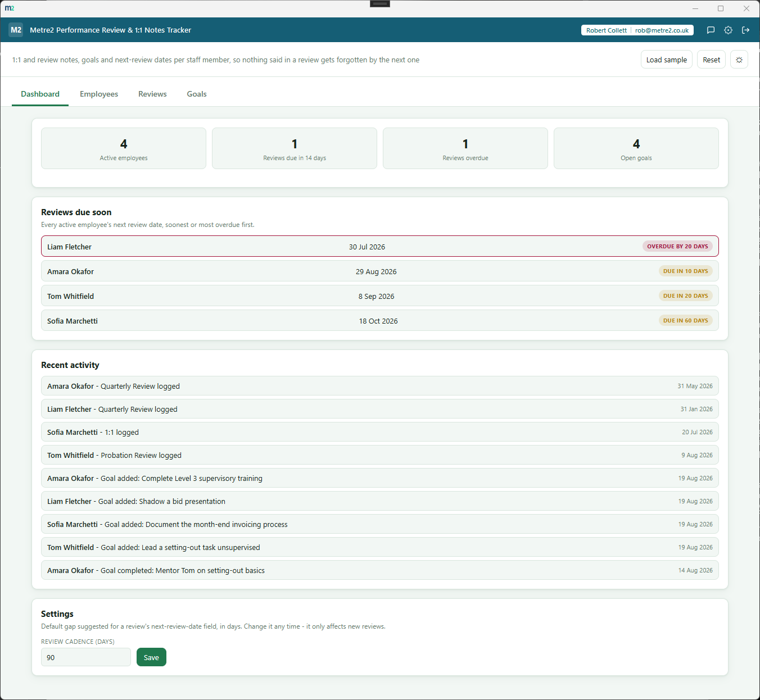Open the Shadow a bid presentation activity
Viewport: 760px width, 700px height.
click(380, 501)
